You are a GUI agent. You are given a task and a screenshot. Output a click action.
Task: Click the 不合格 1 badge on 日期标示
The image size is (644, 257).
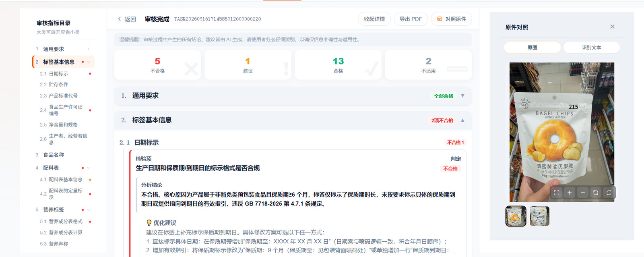point(456,143)
